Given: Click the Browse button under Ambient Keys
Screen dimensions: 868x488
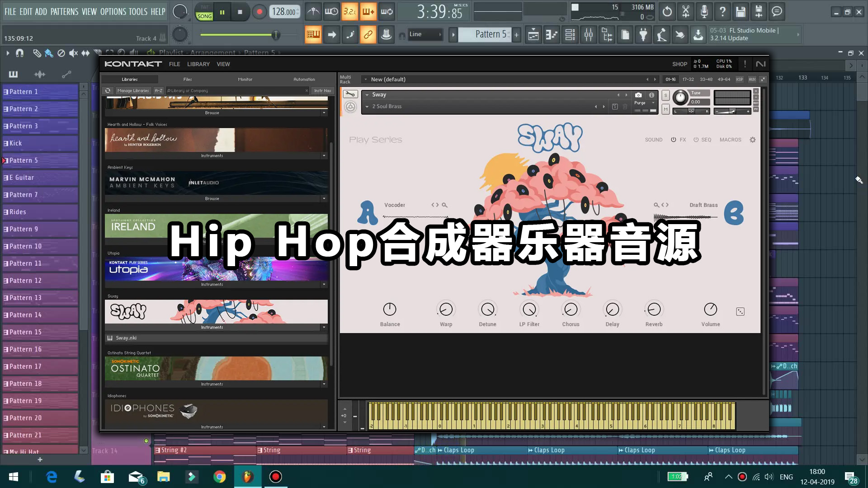Looking at the screenshot, I should pos(212,198).
